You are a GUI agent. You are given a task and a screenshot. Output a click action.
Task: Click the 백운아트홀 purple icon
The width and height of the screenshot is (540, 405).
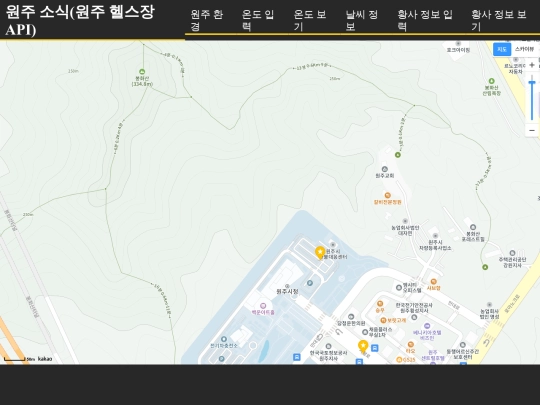pyautogui.click(x=263, y=306)
